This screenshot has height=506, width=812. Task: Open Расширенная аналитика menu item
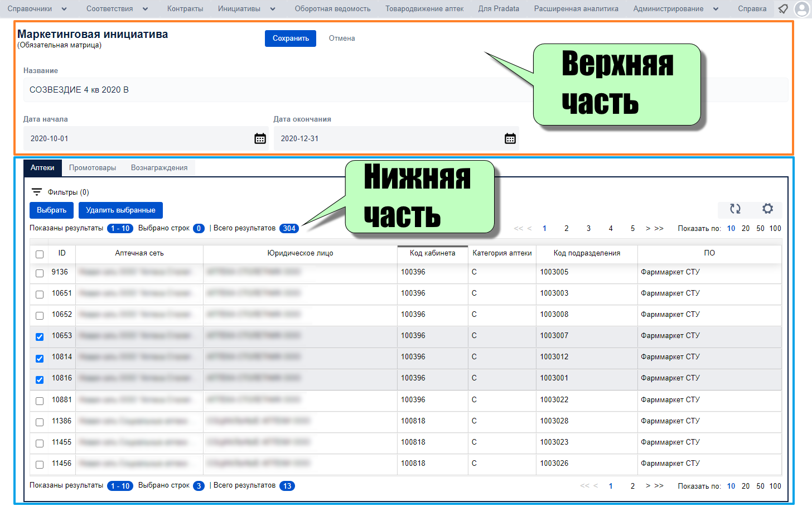[x=576, y=9]
